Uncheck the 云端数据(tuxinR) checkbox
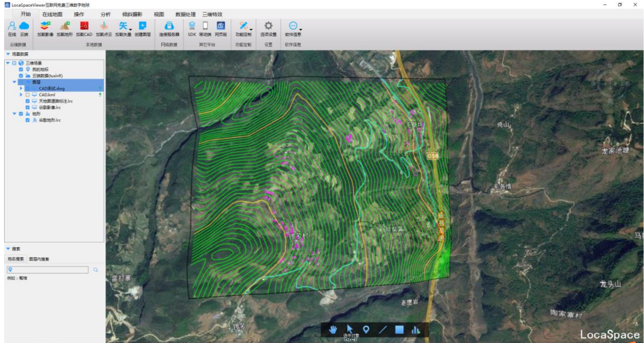644x343 pixels. [x=21, y=76]
